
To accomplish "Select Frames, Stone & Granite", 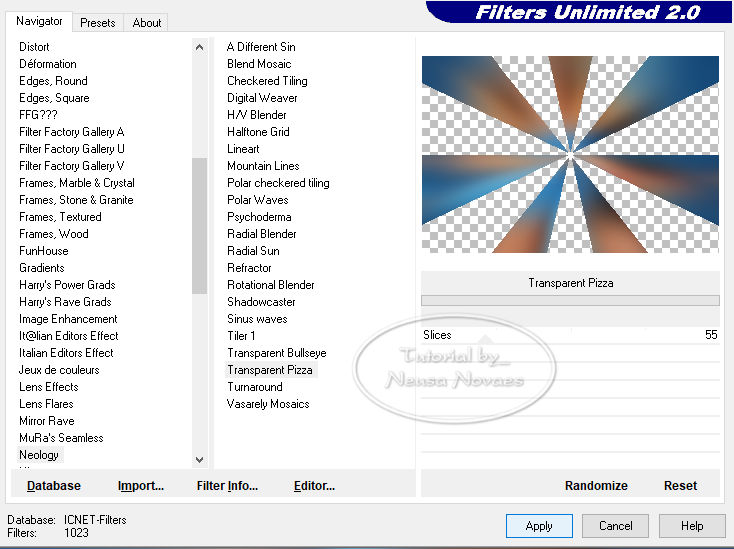I will coord(76,200).
